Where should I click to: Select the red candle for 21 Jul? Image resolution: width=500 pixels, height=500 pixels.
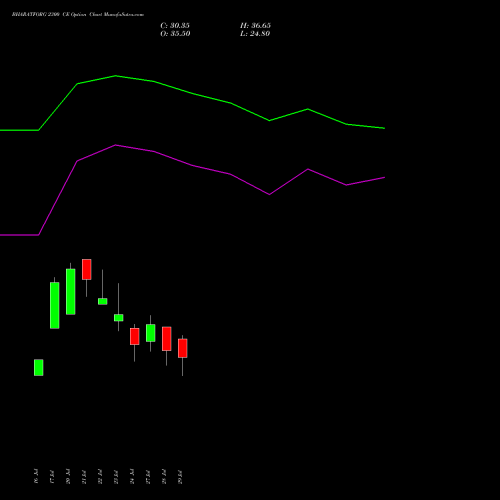(87, 269)
